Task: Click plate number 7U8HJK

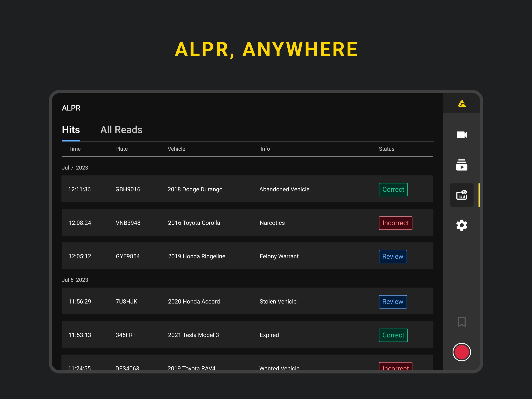Action: tap(127, 302)
